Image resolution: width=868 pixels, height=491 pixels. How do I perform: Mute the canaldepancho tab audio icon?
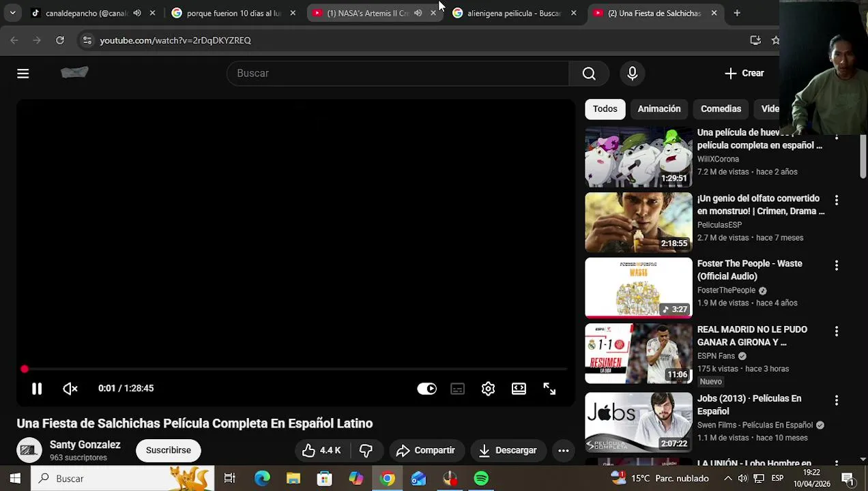point(137,13)
